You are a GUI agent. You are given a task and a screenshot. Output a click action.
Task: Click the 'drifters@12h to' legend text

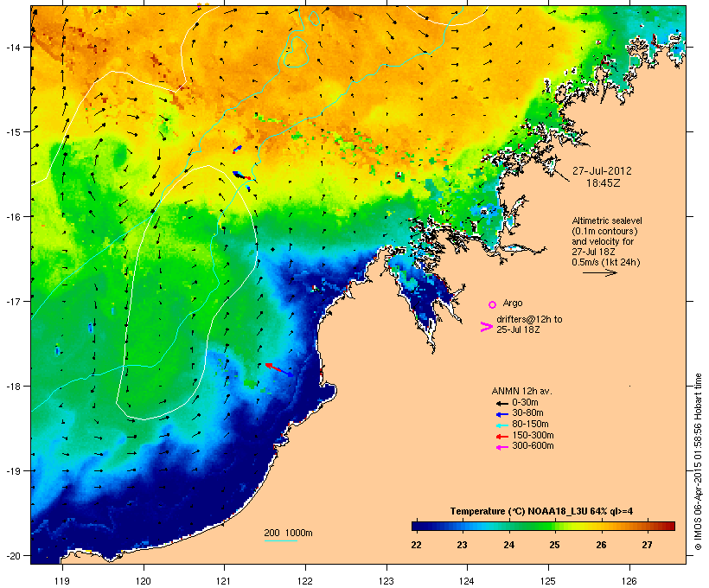pos(529,319)
